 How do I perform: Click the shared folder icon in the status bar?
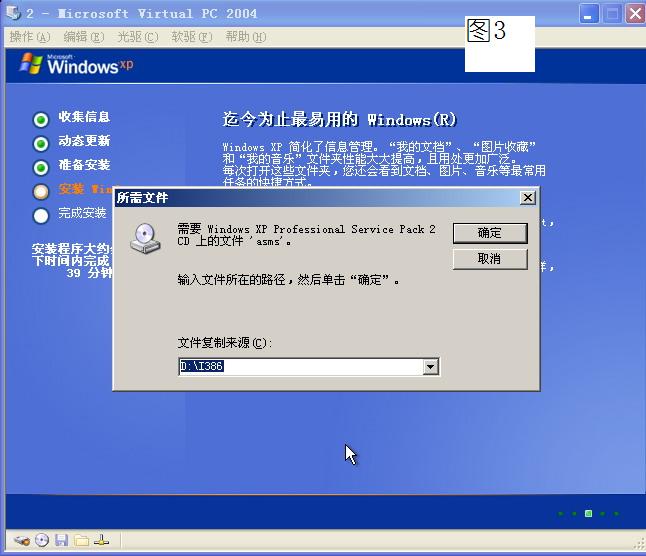(82, 540)
